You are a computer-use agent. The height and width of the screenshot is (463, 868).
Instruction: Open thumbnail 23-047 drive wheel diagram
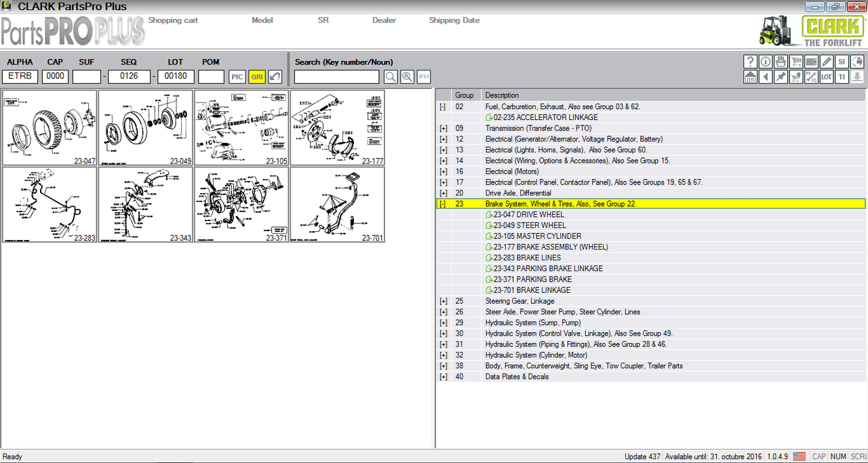[50, 128]
